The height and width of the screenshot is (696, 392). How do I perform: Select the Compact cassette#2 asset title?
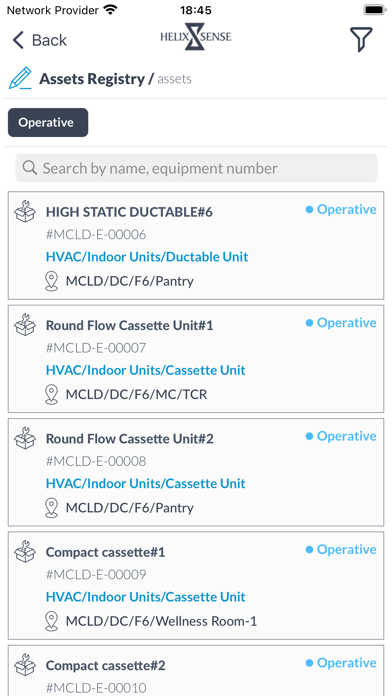106,665
